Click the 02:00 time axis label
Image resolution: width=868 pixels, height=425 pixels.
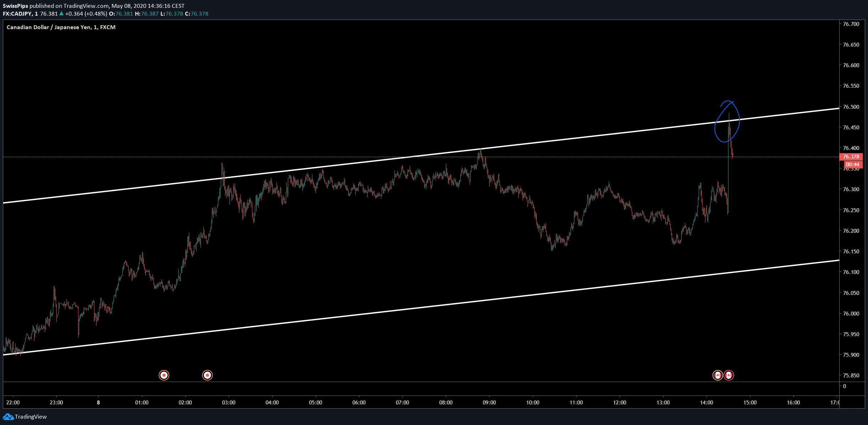[185, 402]
